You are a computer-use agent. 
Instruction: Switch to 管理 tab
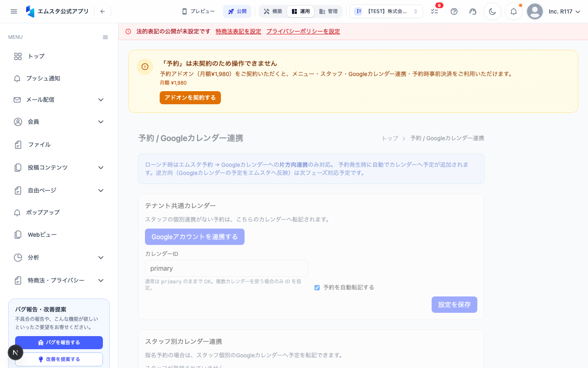[328, 11]
